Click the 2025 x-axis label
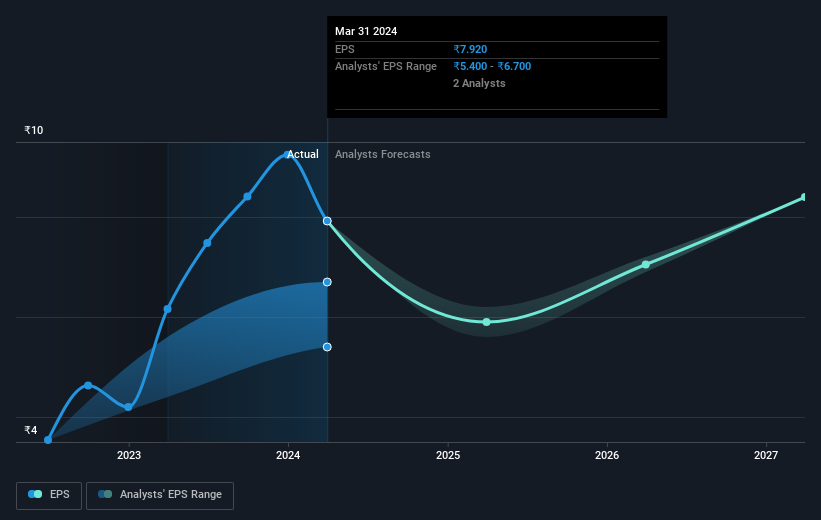The width and height of the screenshot is (821, 520). click(x=448, y=455)
